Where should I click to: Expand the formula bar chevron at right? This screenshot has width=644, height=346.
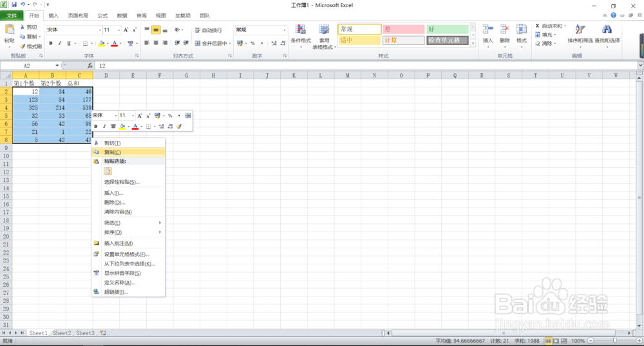click(x=640, y=66)
